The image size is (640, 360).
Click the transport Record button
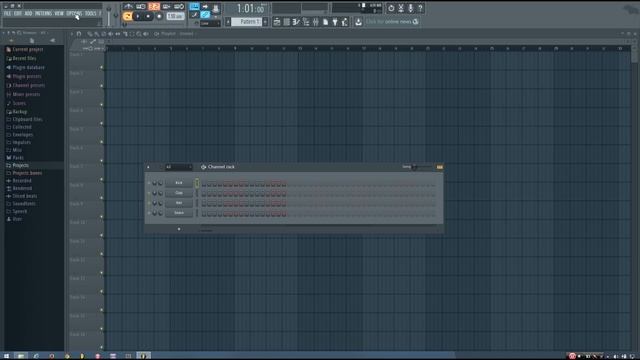(x=159, y=16)
